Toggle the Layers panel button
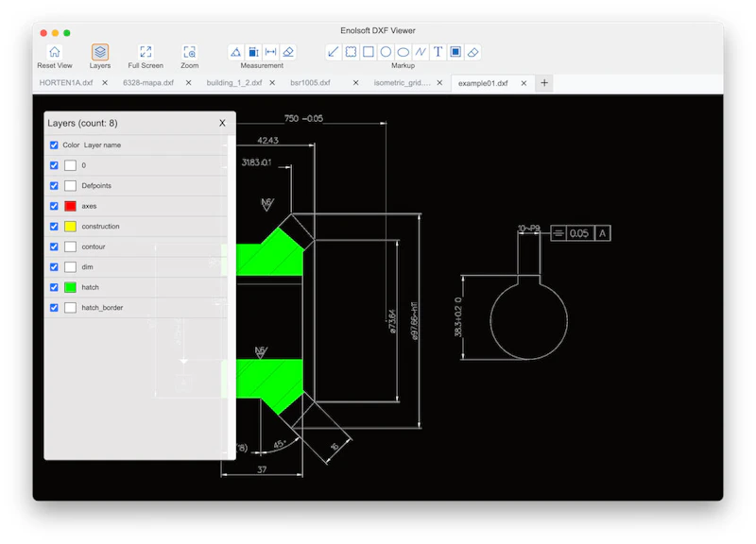This screenshot has height=544, width=756. [101, 52]
